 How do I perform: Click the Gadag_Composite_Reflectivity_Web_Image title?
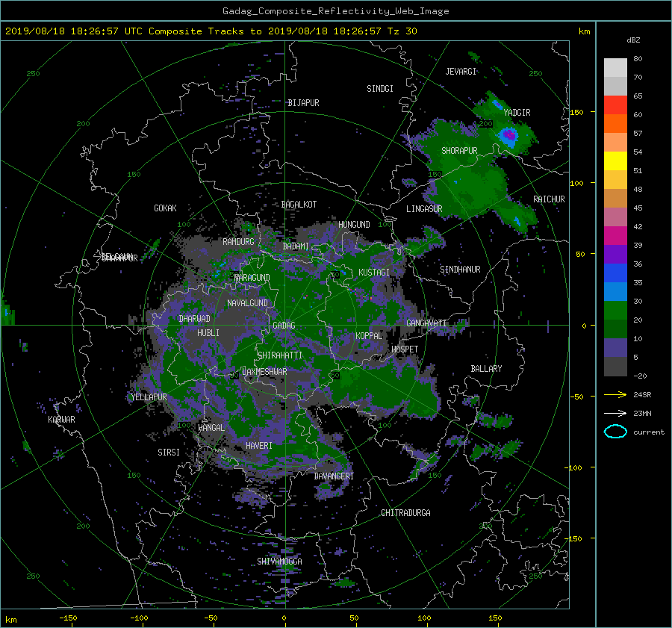(x=335, y=11)
